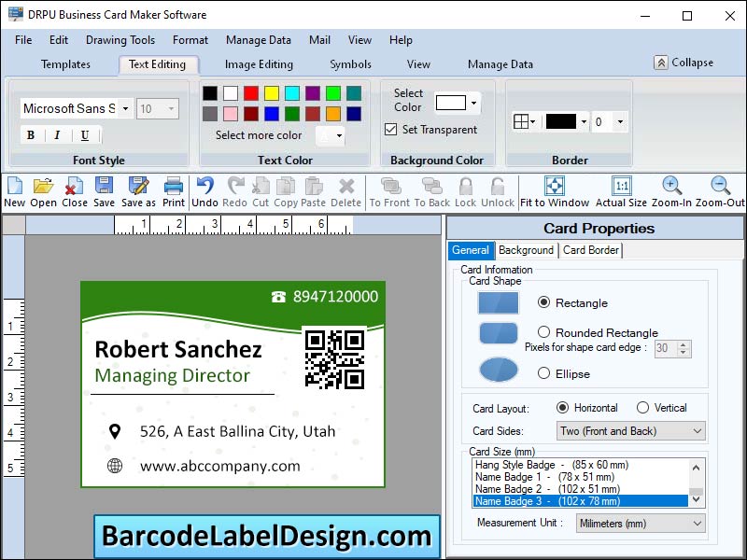Enable the Vertical card layout option
This screenshot has height=560, width=747.
click(644, 407)
